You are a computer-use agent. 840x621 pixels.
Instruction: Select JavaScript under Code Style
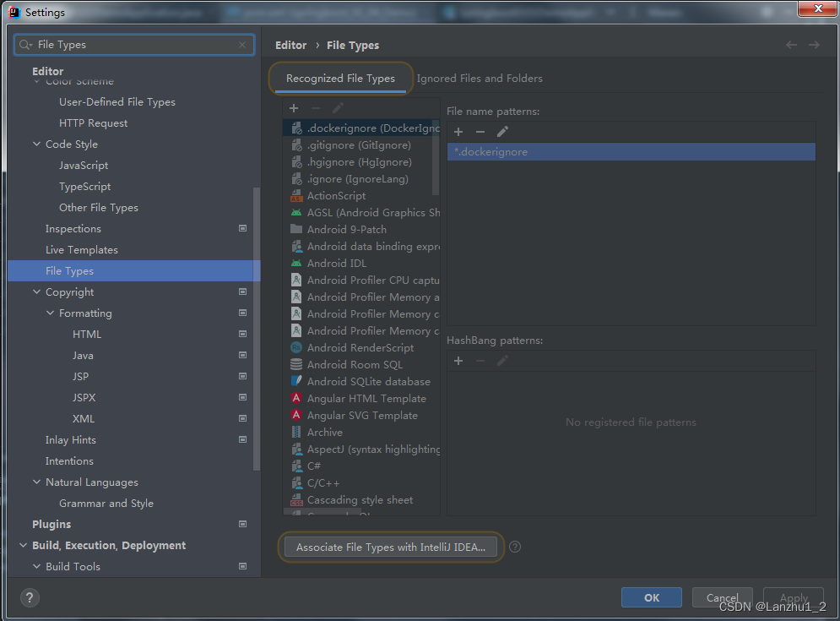[x=84, y=166]
